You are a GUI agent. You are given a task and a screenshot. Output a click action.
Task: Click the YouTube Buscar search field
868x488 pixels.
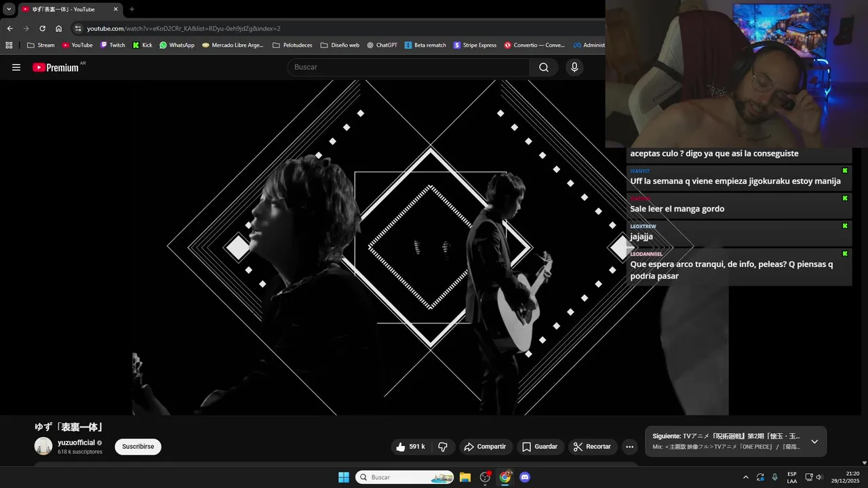coord(408,67)
